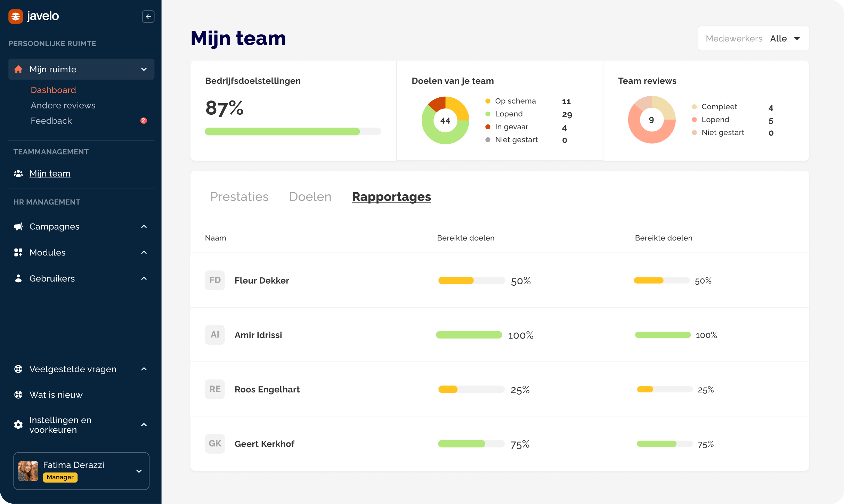Click the AI avatar for Amir Idrissi
844x504 pixels.
tap(215, 335)
